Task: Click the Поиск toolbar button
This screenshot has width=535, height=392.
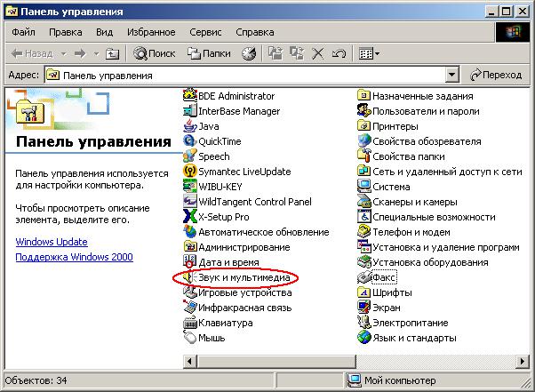Action: click(x=154, y=53)
